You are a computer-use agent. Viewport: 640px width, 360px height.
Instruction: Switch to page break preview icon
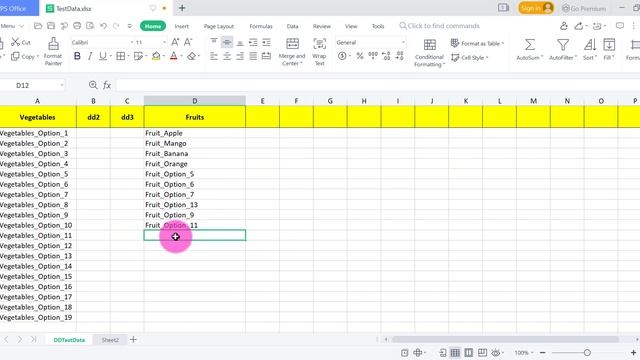pyautogui.click(x=469, y=353)
